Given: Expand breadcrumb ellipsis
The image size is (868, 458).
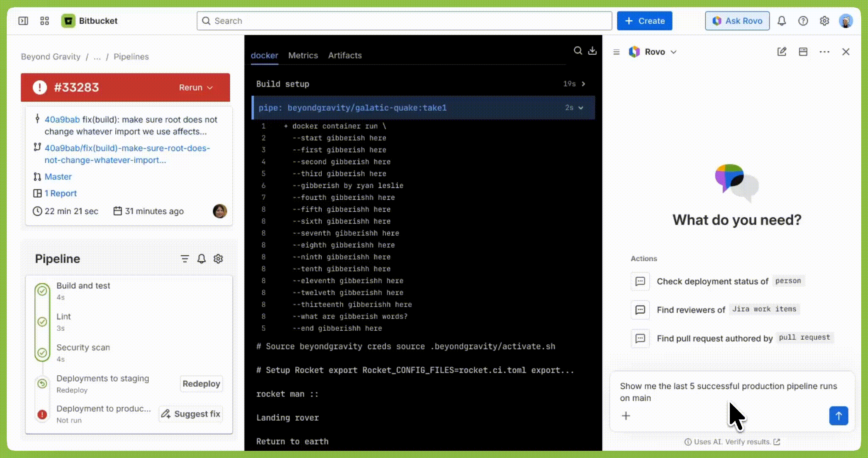Looking at the screenshot, I should point(97,56).
